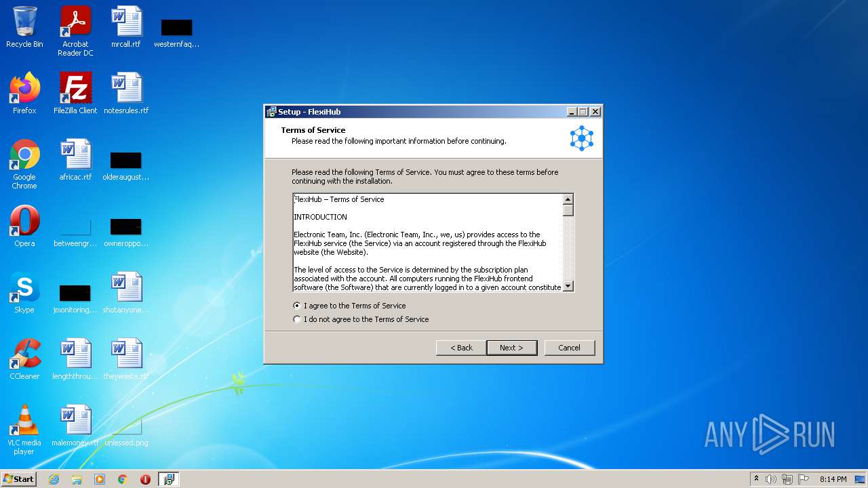
Task: Launch Acrobat Reader DC shortcut
Action: click(x=75, y=31)
